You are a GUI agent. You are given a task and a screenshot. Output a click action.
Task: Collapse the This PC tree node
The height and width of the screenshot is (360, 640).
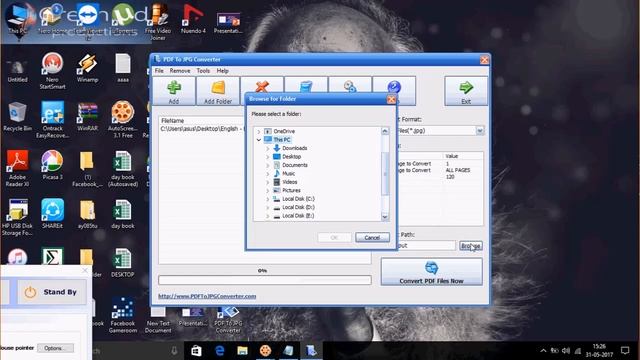click(258, 140)
